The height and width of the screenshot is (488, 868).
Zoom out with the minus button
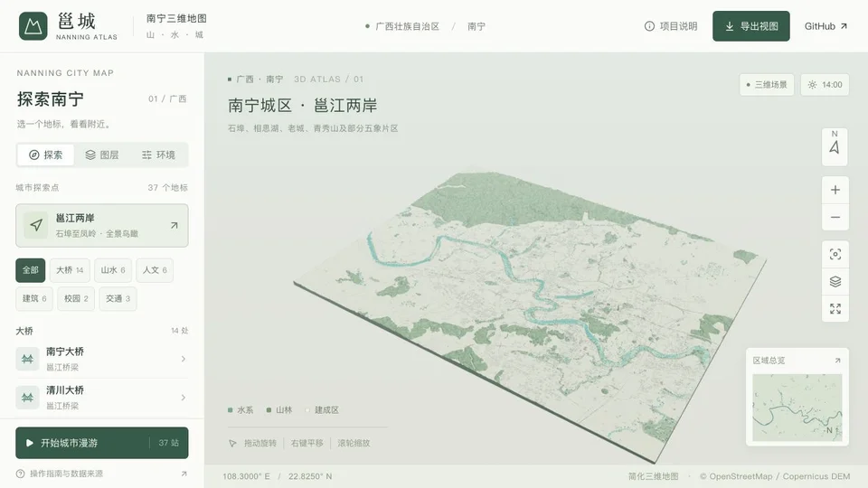(x=835, y=218)
